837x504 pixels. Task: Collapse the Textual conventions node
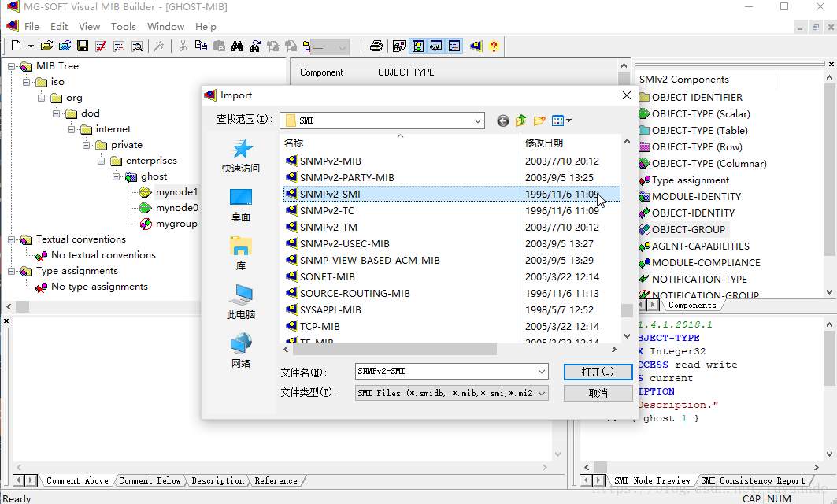click(x=11, y=239)
